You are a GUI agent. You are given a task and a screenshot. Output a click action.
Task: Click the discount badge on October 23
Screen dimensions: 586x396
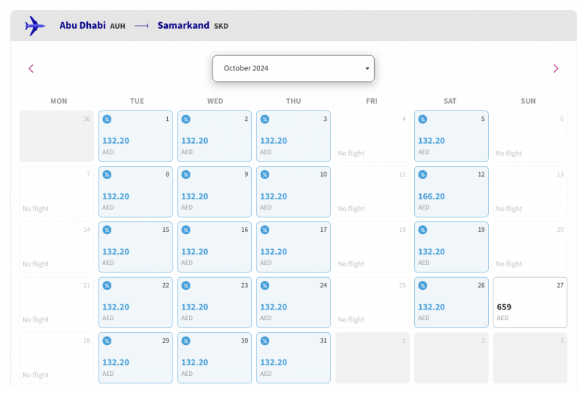186,286
